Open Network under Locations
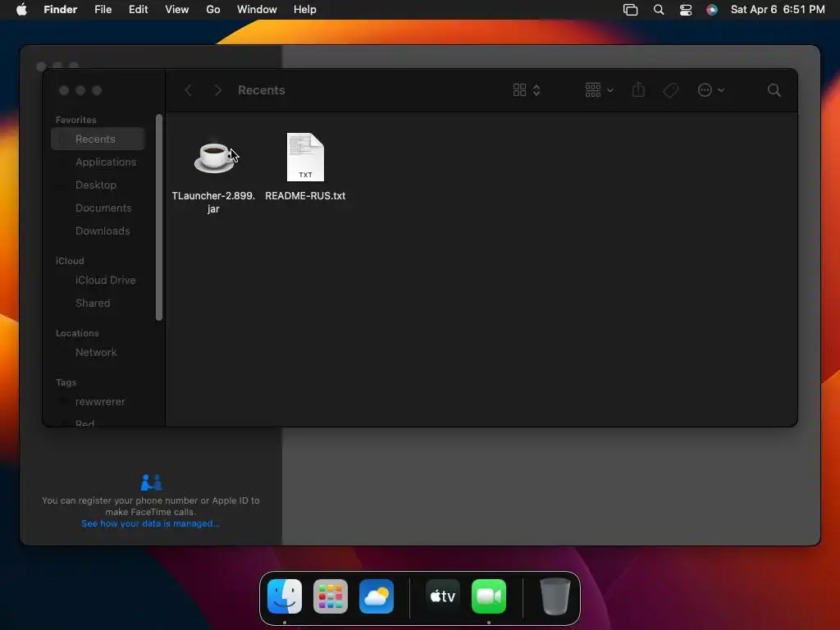Screen dimensions: 840x630 click(x=96, y=353)
